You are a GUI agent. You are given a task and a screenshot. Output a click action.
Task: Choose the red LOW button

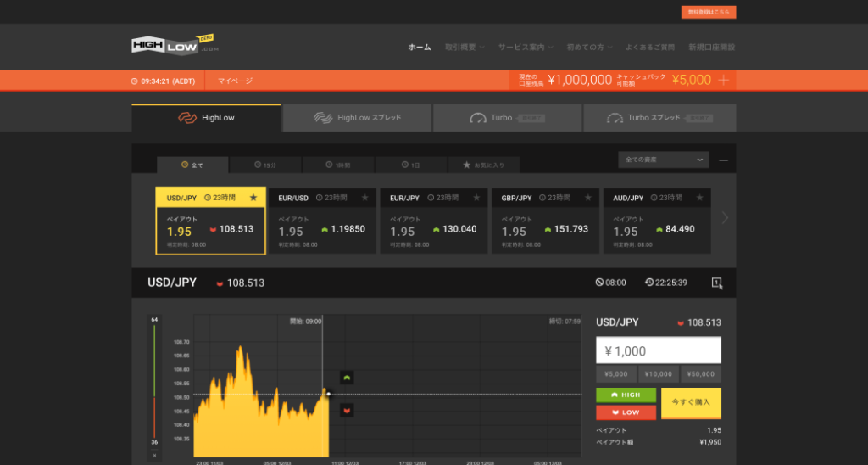coord(626,412)
